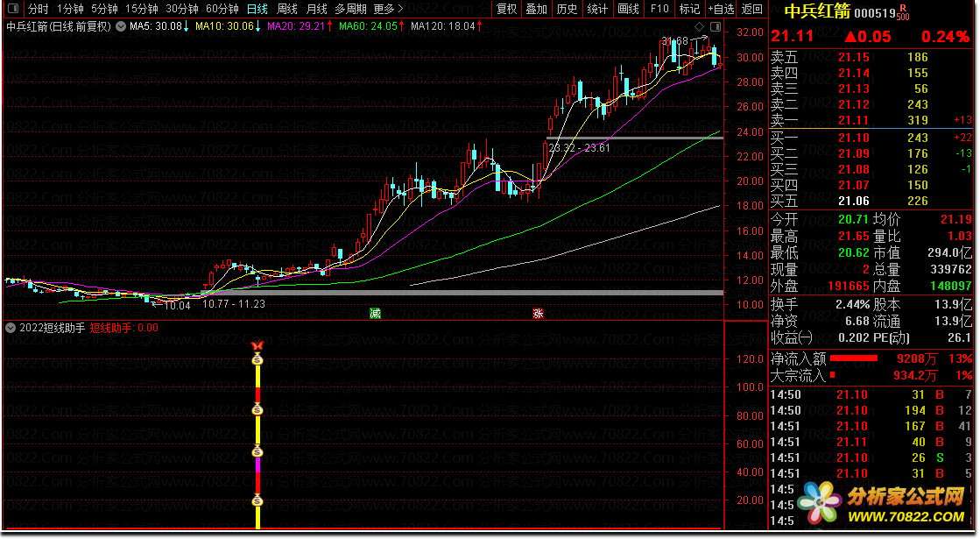Click the 返回 back button
The width and height of the screenshot is (980, 539).
752,9
